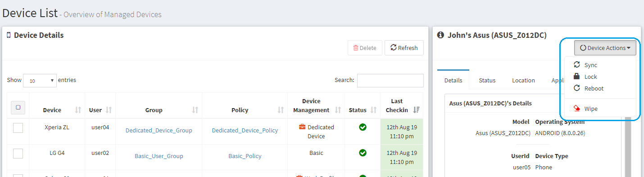This screenshot has height=177, width=644.
Task: Open the Basic_Policy link
Action: click(x=245, y=156)
